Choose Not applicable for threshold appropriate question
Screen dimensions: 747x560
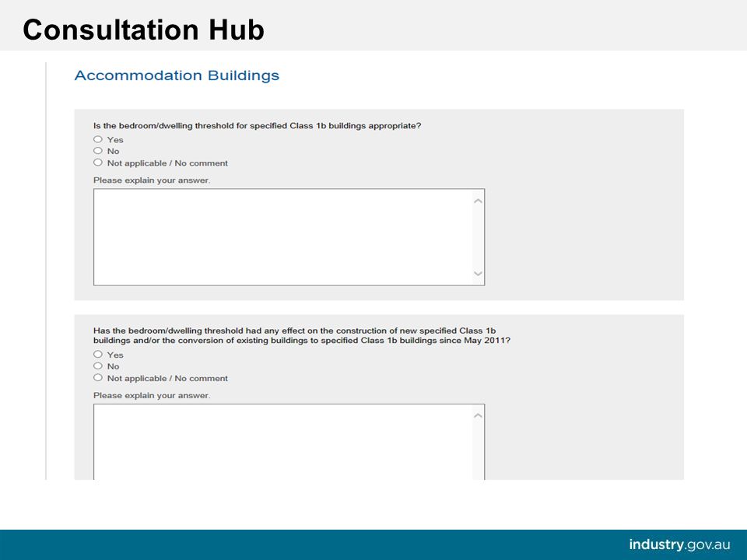(x=98, y=163)
